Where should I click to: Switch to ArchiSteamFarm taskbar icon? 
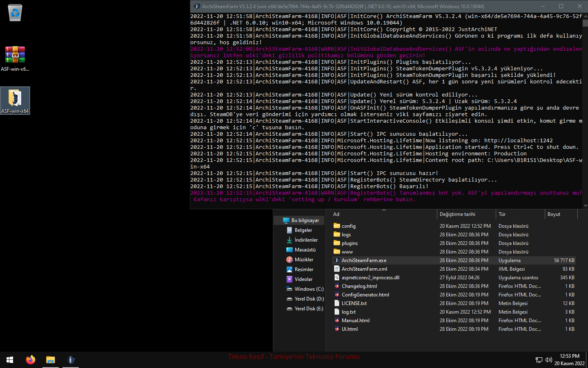click(x=71, y=360)
